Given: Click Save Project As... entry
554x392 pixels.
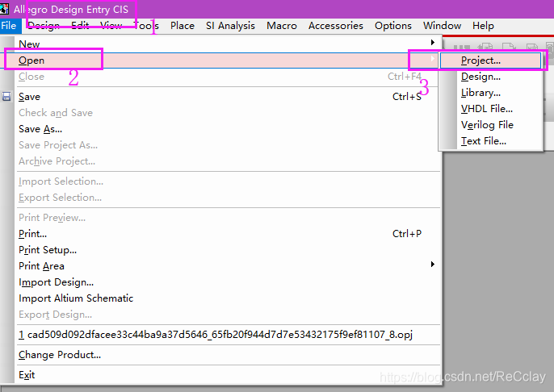Looking at the screenshot, I should pos(228,145).
